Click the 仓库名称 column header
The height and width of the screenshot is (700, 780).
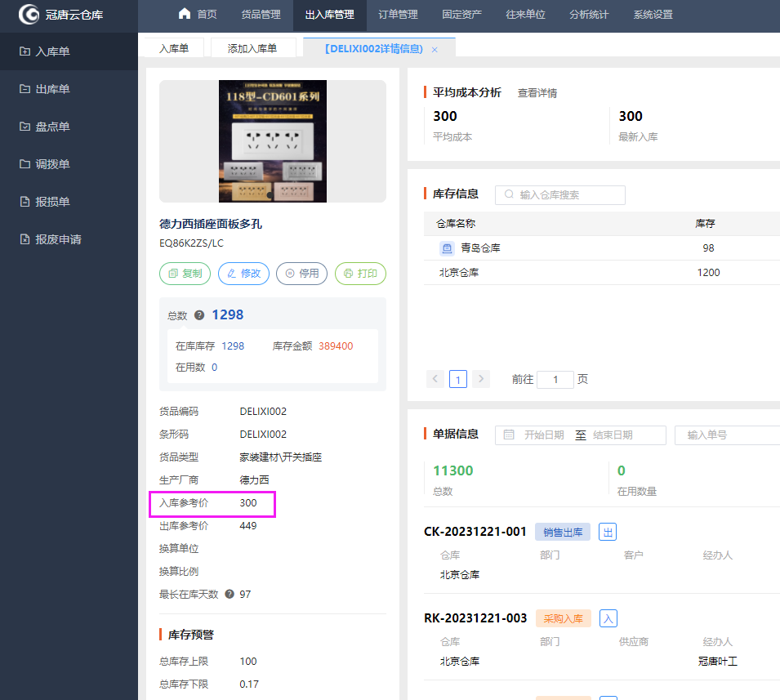click(x=456, y=224)
